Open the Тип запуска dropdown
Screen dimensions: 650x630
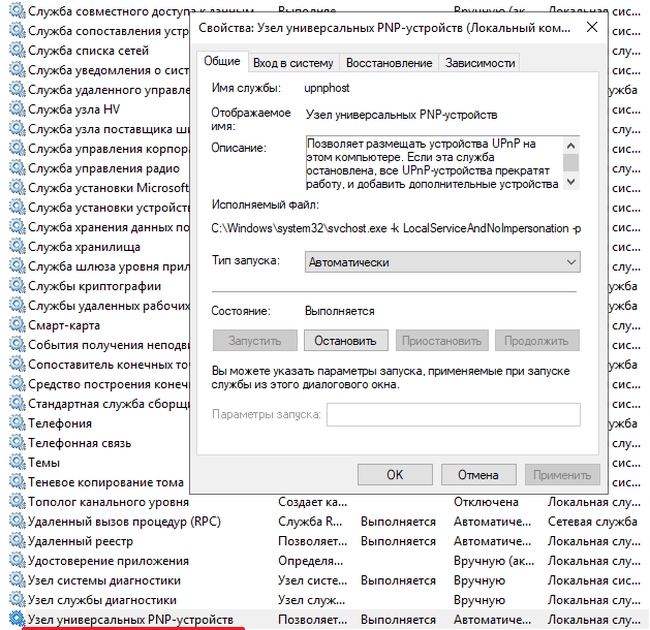(x=441, y=262)
